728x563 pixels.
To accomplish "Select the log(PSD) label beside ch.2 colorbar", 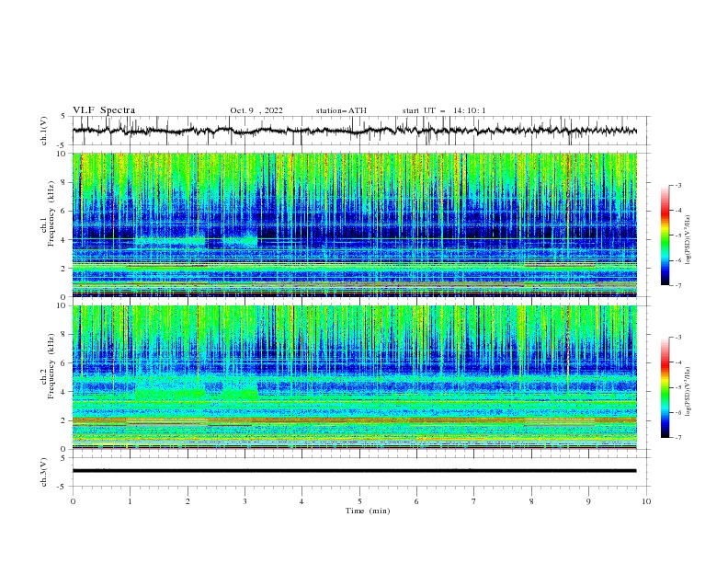I will [x=688, y=392].
